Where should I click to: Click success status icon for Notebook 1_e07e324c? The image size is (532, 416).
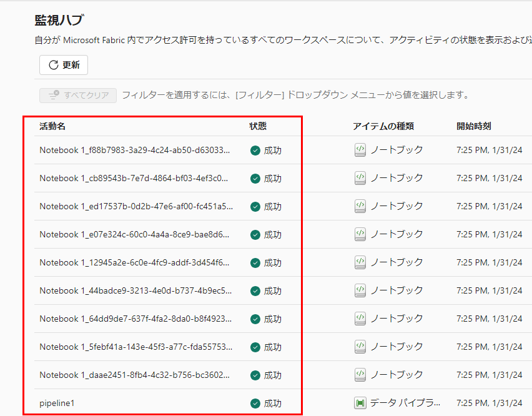pyautogui.click(x=255, y=235)
